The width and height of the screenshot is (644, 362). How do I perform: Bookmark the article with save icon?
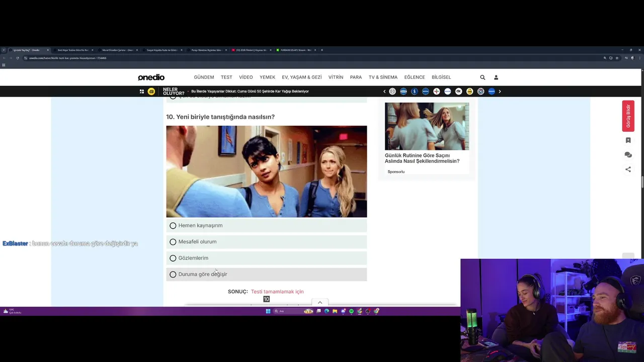[x=628, y=140]
